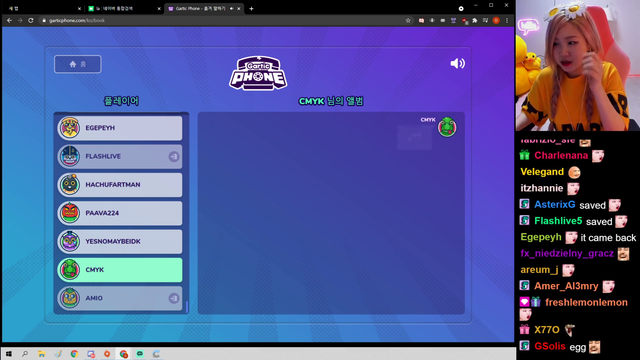Mute the Gartic Phone sound
This screenshot has height=360, width=640.
click(457, 63)
